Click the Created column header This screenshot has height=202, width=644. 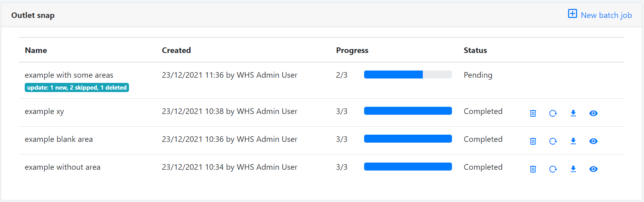pyautogui.click(x=176, y=50)
